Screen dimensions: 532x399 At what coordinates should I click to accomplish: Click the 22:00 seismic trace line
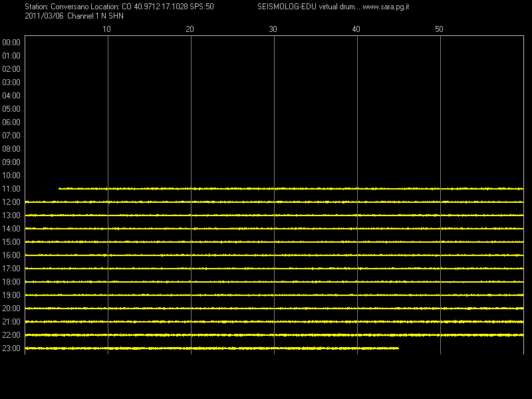[274, 335]
